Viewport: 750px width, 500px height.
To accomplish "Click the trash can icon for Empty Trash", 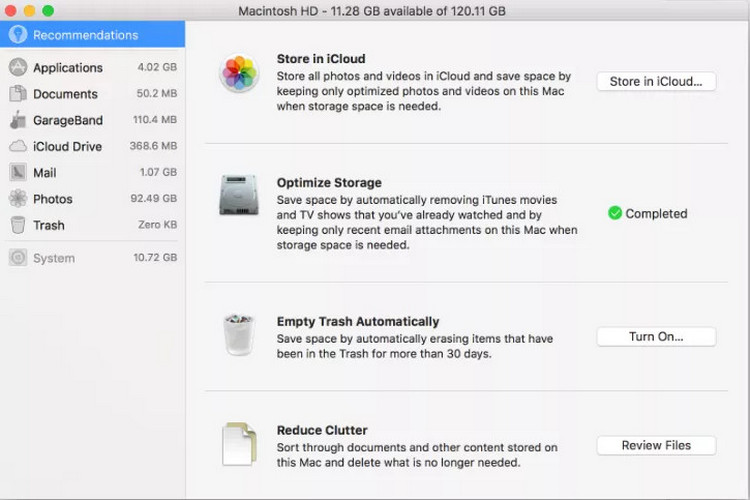I will (x=239, y=336).
